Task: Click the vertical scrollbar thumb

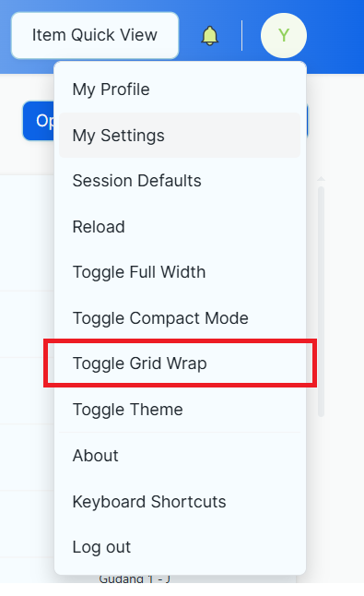Action: pos(321,302)
